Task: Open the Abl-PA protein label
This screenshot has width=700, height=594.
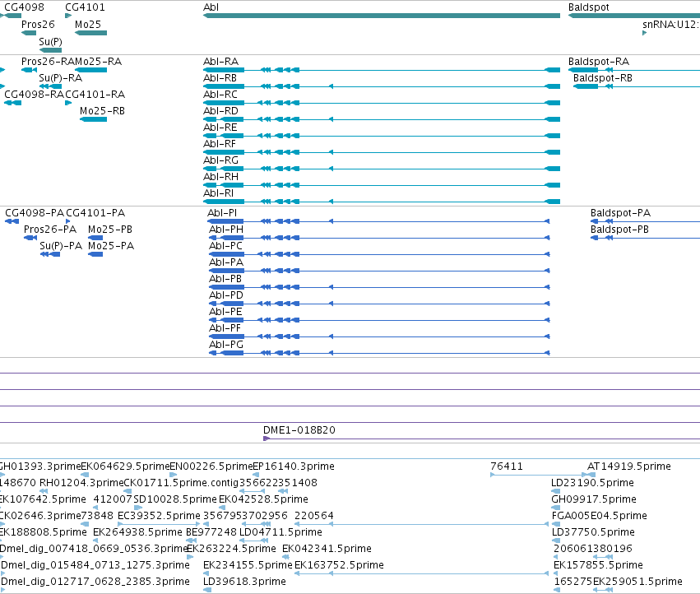Action: [x=226, y=262]
